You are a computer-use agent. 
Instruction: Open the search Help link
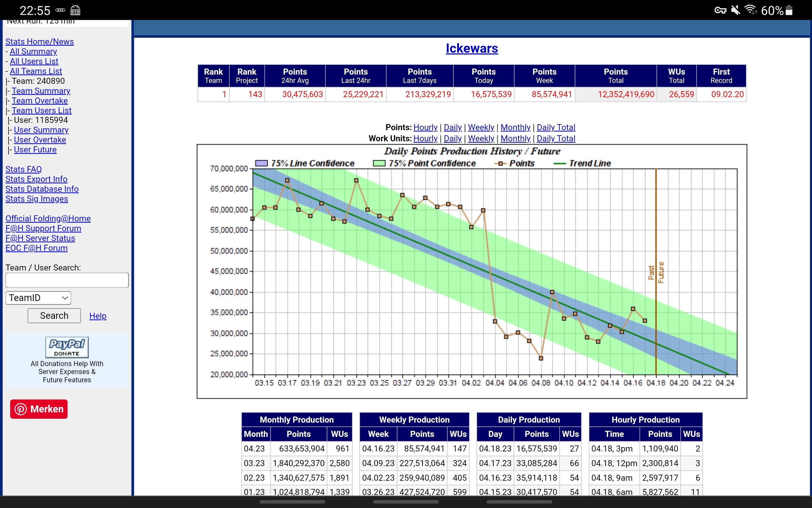pos(98,316)
